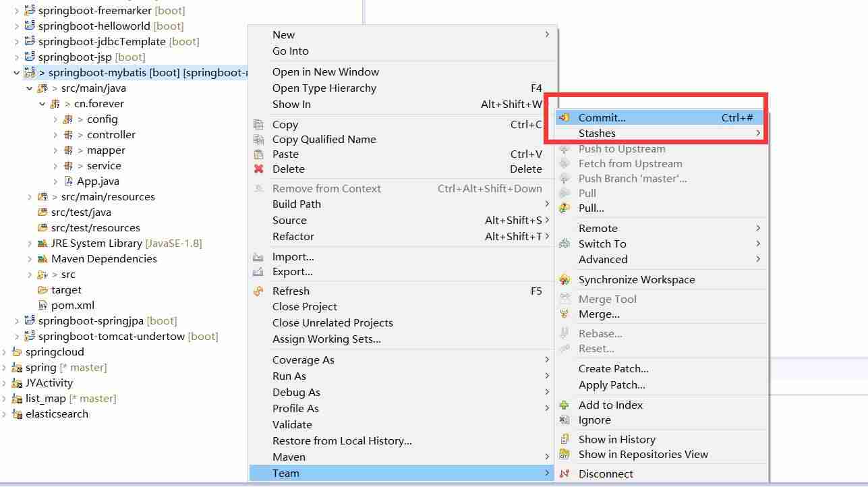
Task: Expand the springboot-tomcat-undertow project
Action: point(17,337)
